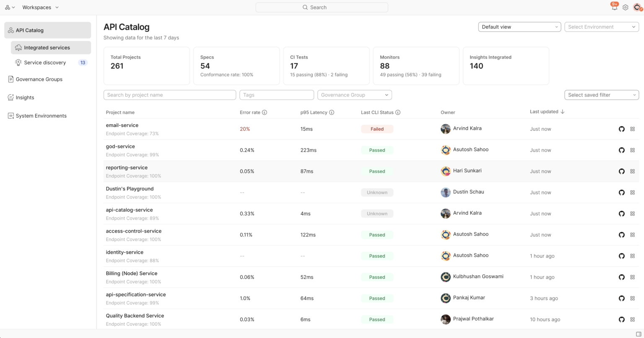The height and width of the screenshot is (338, 644).
Task: Click the CI Tests summary card
Action: [326, 66]
